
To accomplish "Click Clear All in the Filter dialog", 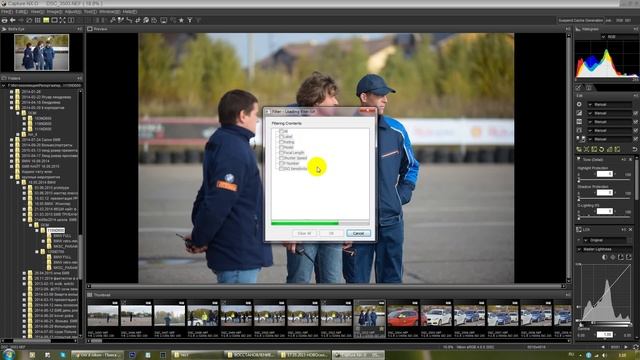I will click(x=304, y=233).
